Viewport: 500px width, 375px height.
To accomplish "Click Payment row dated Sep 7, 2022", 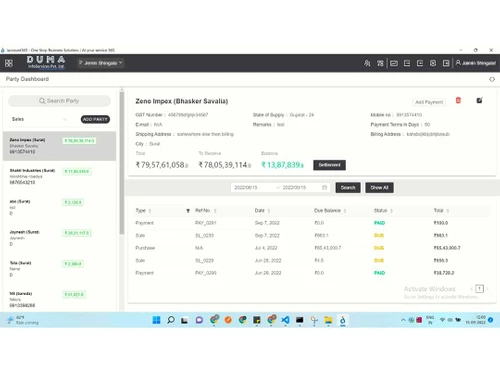I will tap(312, 223).
